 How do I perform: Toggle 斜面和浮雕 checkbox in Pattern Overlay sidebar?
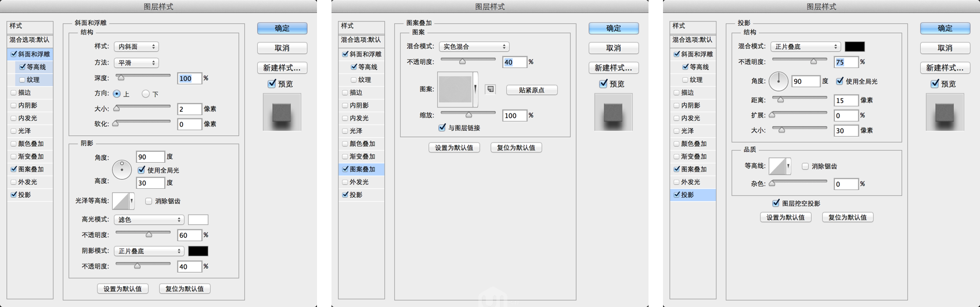pyautogui.click(x=345, y=54)
